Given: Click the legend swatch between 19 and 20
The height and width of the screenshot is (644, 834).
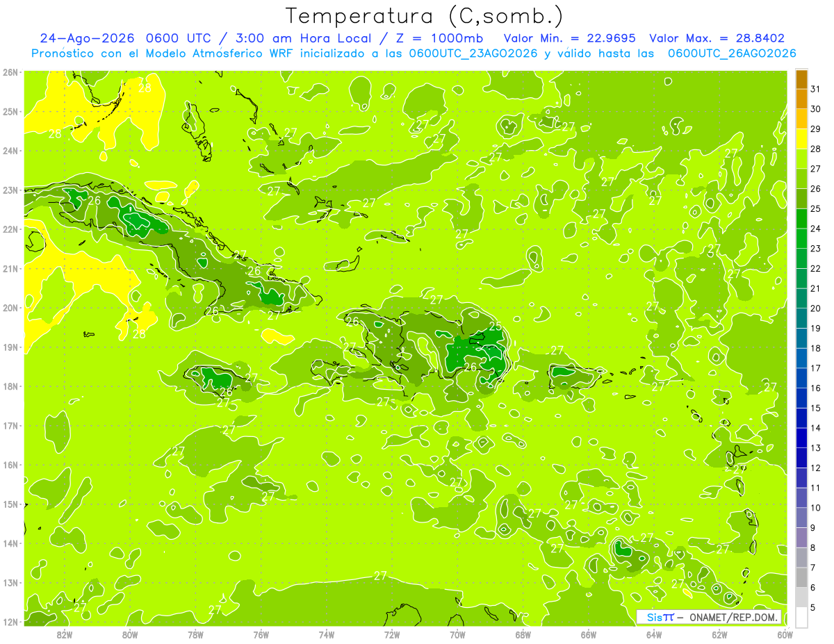Looking at the screenshot, I should pos(801,318).
